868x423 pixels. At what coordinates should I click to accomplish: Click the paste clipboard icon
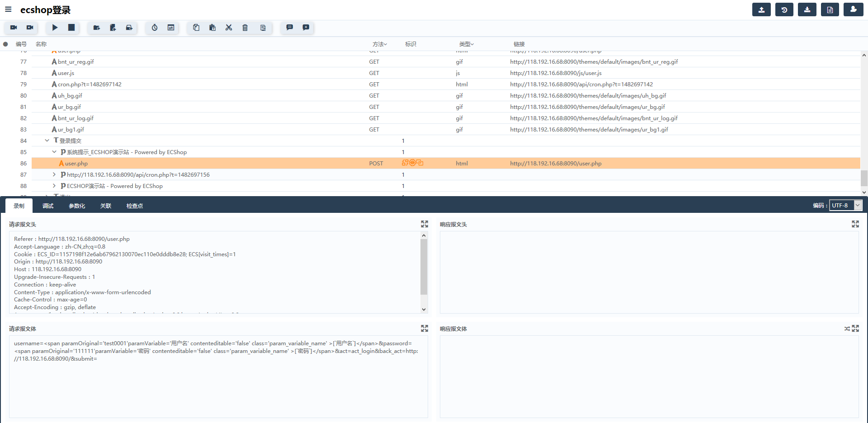click(212, 28)
